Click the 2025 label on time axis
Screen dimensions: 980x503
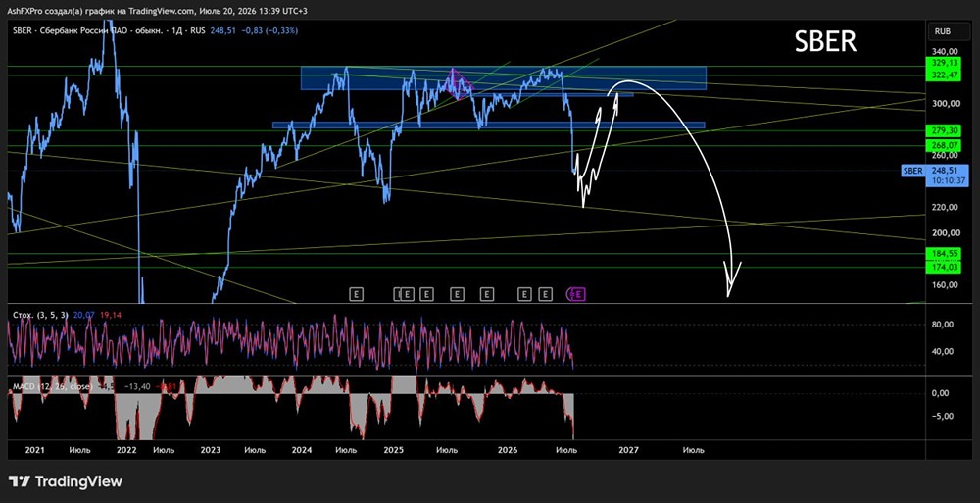(x=394, y=450)
